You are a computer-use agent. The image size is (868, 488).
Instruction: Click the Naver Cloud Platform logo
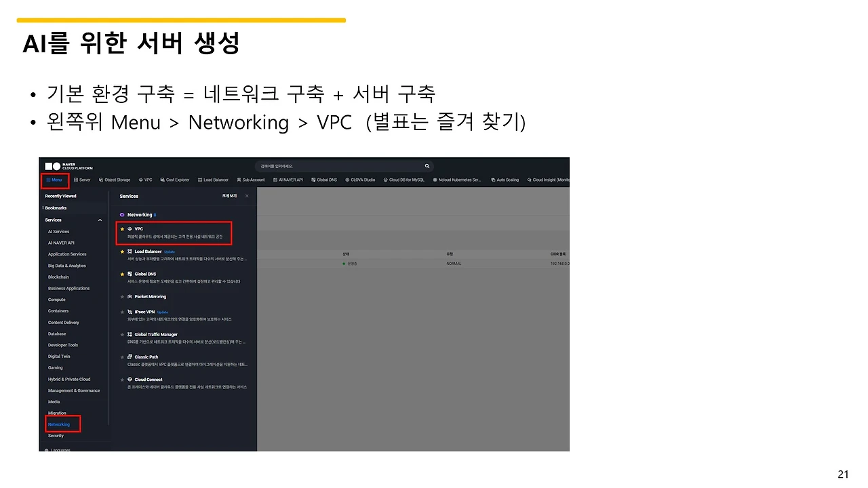[68, 166]
